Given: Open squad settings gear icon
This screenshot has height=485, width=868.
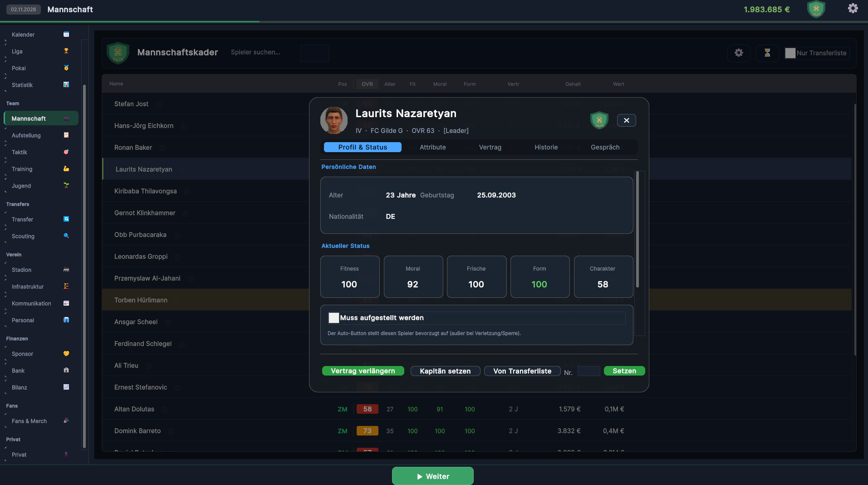Looking at the screenshot, I should tap(739, 53).
